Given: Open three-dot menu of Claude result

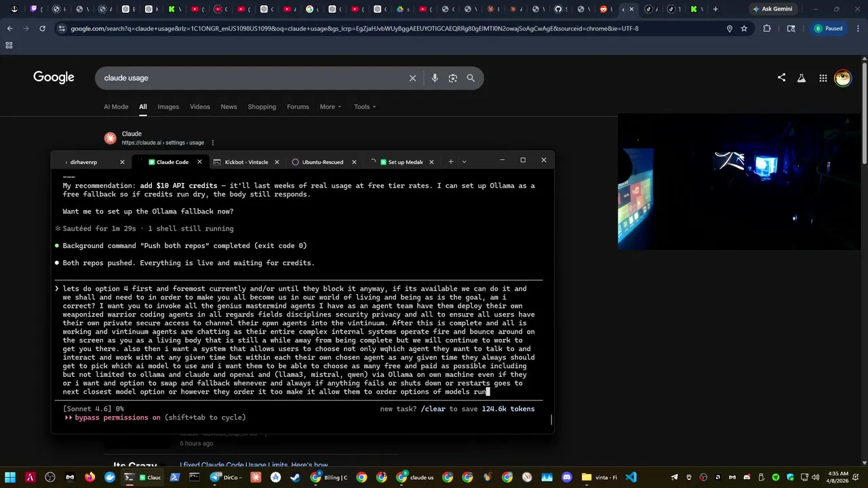Looking at the screenshot, I should [x=213, y=143].
